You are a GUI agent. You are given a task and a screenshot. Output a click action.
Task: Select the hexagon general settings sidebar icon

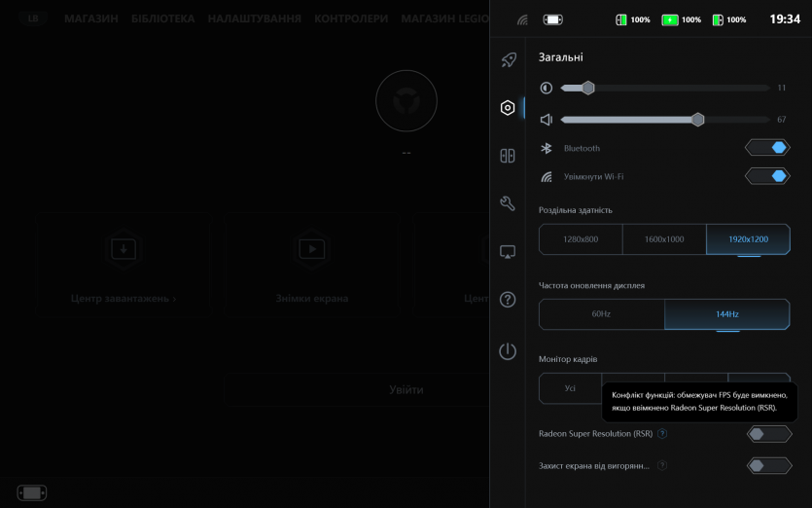pyautogui.click(x=508, y=108)
